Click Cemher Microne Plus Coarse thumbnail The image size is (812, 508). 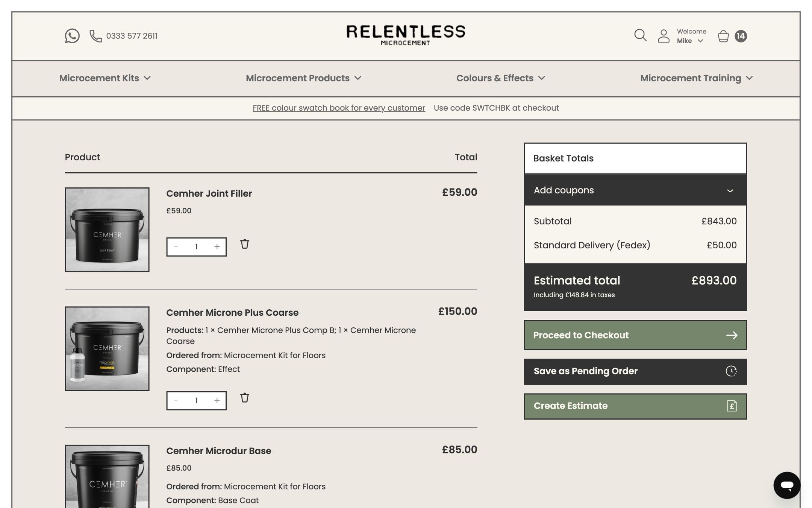click(107, 348)
